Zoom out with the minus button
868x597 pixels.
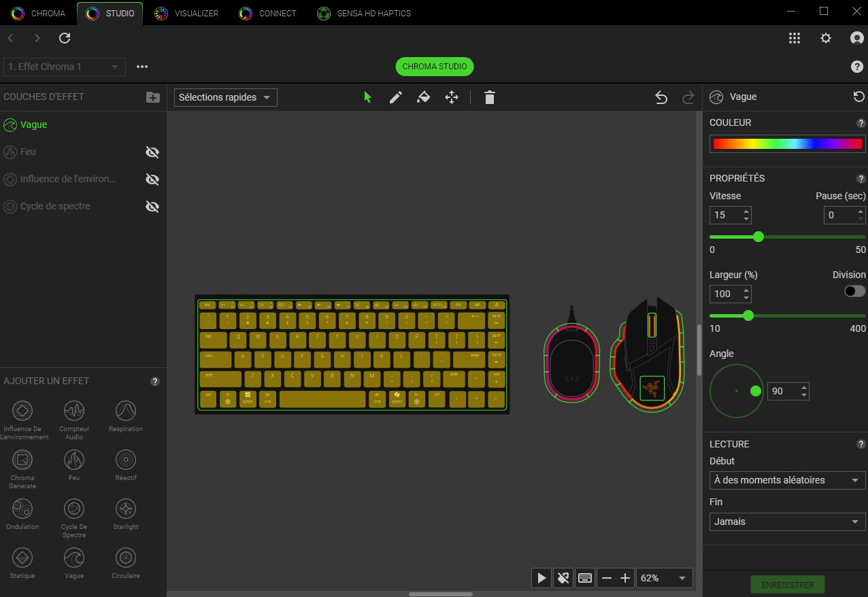[607, 578]
